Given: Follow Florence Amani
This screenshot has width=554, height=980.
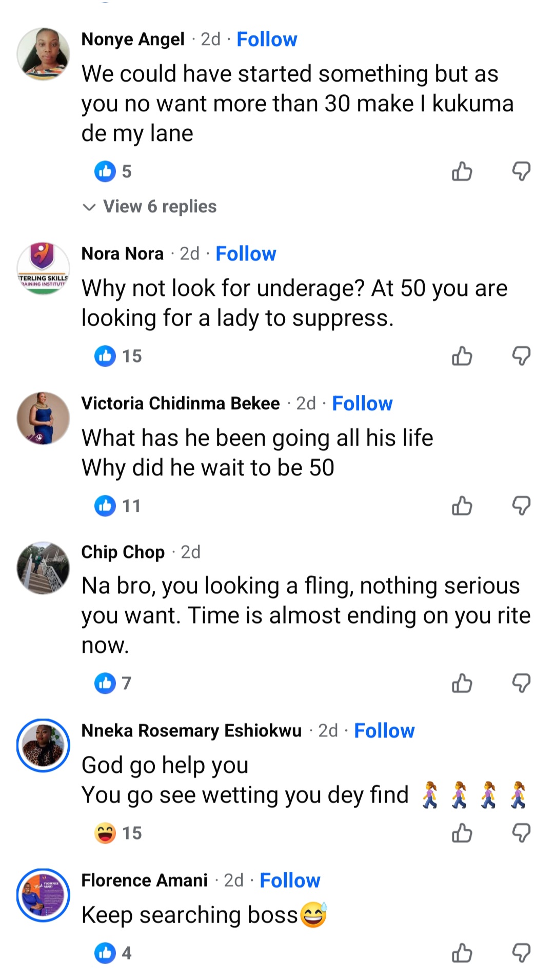Looking at the screenshot, I should pos(289,880).
